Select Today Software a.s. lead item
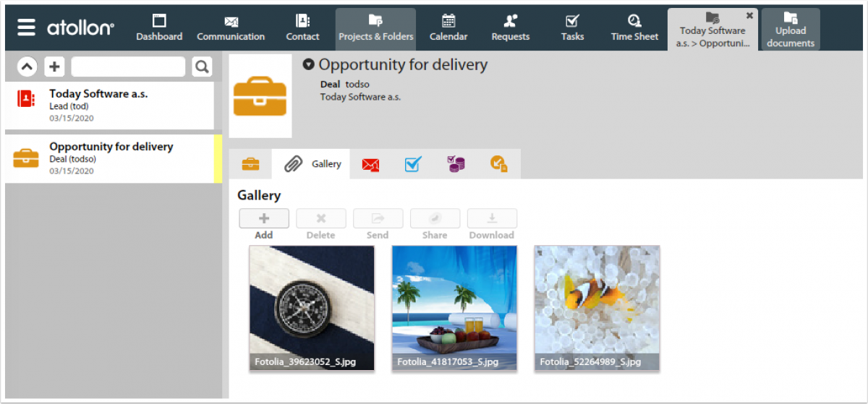Image resolution: width=868 pixels, height=404 pixels. point(109,106)
